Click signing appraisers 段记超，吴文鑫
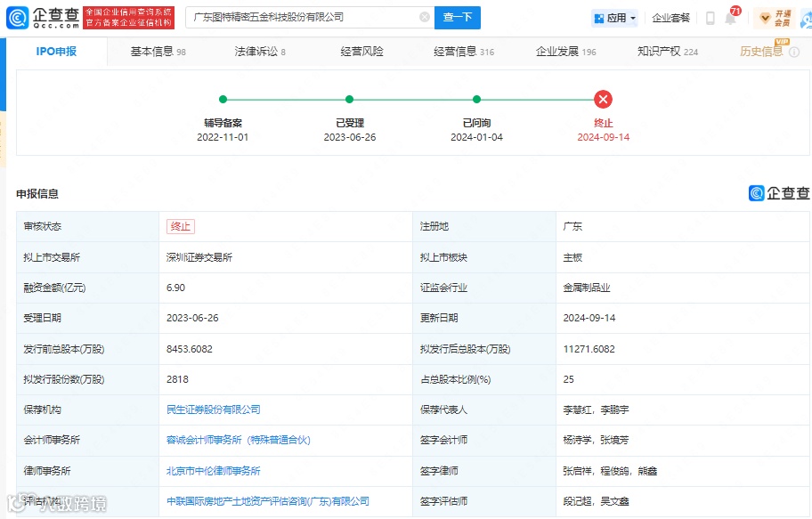The image size is (812, 519). point(596,501)
